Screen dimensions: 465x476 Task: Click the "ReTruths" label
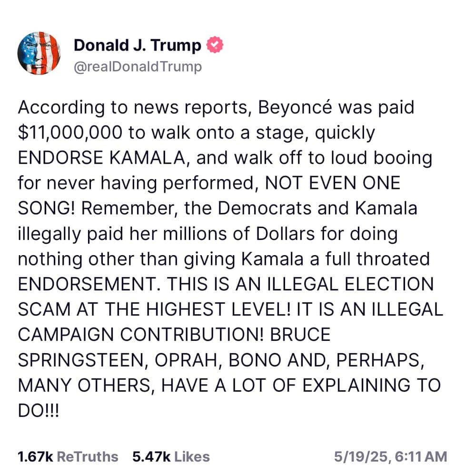pos(88,456)
